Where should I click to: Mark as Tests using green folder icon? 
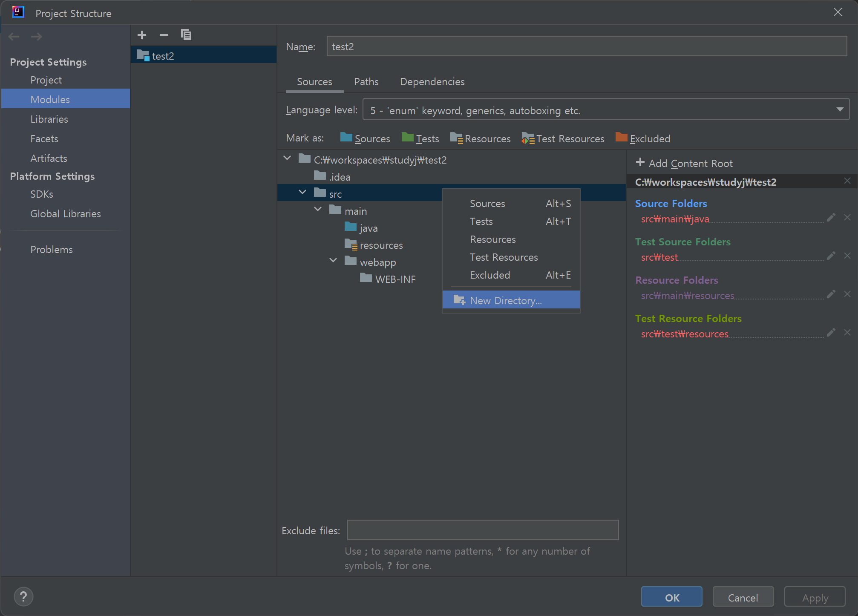(x=408, y=138)
